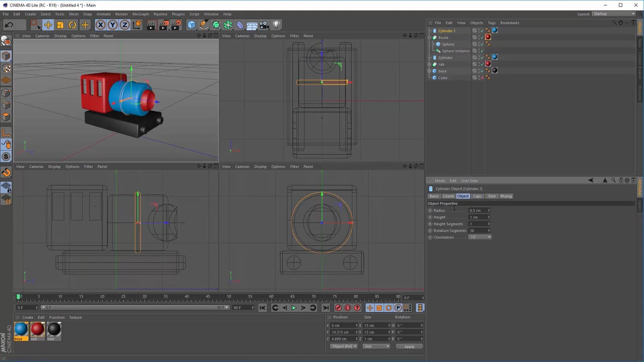This screenshot has width=644, height=362.
Task: Select the red material swatch
Action: 38,329
